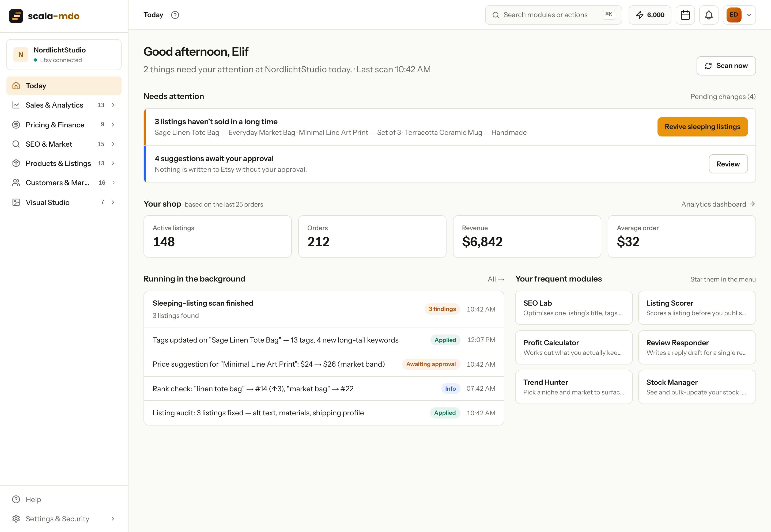Open the Stock Manager module card
771x532 pixels.
(697, 387)
